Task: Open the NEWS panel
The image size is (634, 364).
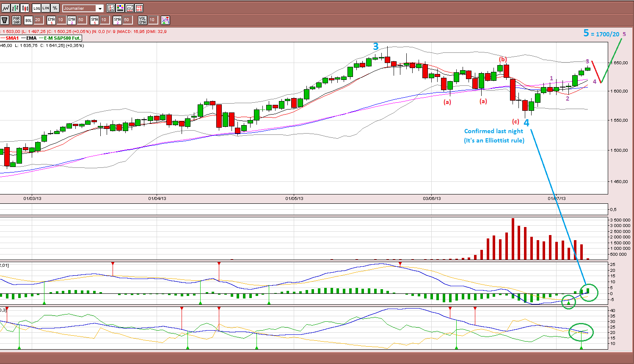Action: (x=139, y=8)
